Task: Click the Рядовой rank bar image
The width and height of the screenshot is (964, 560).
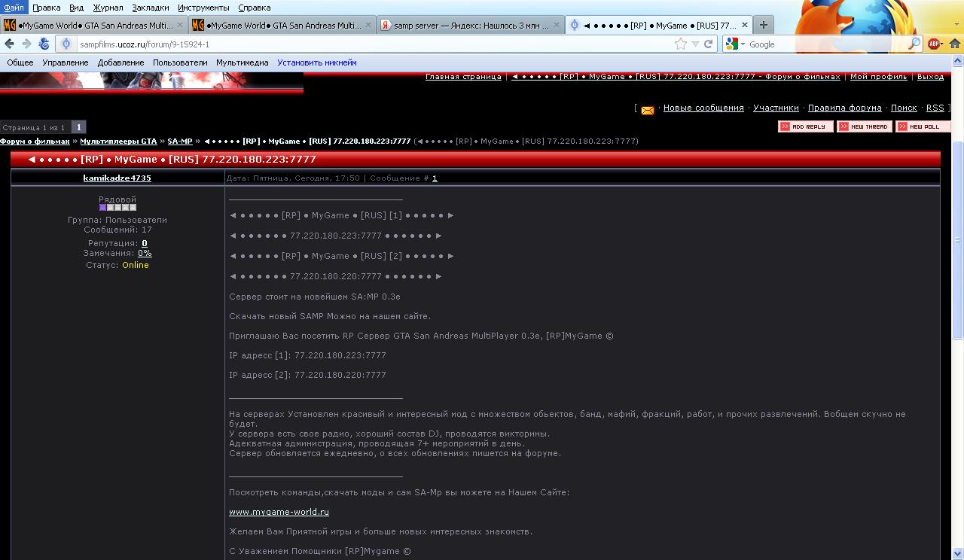Action: [117, 207]
